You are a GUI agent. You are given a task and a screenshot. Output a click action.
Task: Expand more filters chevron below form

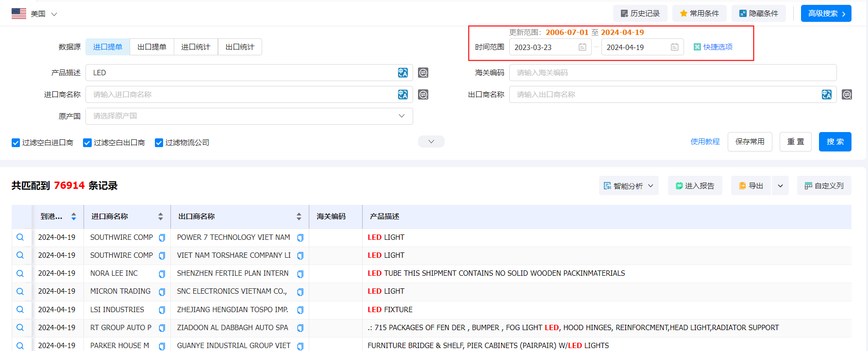[x=431, y=142]
